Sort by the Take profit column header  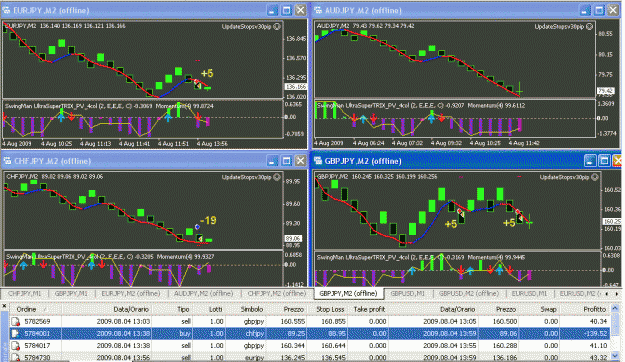click(x=369, y=309)
